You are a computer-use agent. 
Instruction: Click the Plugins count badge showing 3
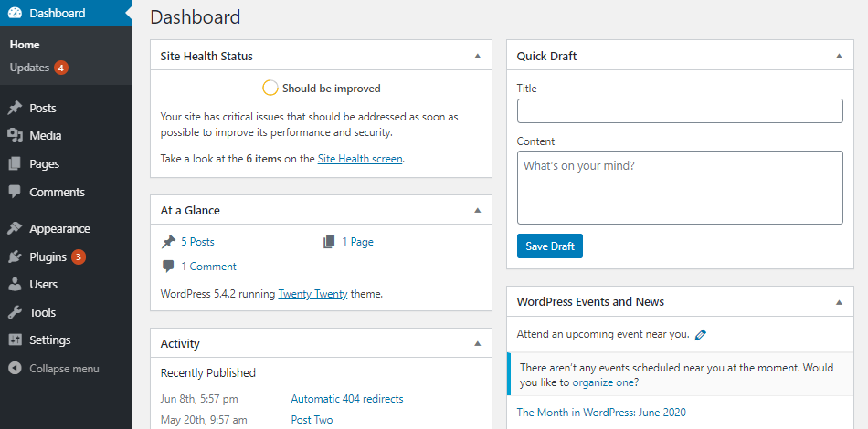pyautogui.click(x=79, y=256)
